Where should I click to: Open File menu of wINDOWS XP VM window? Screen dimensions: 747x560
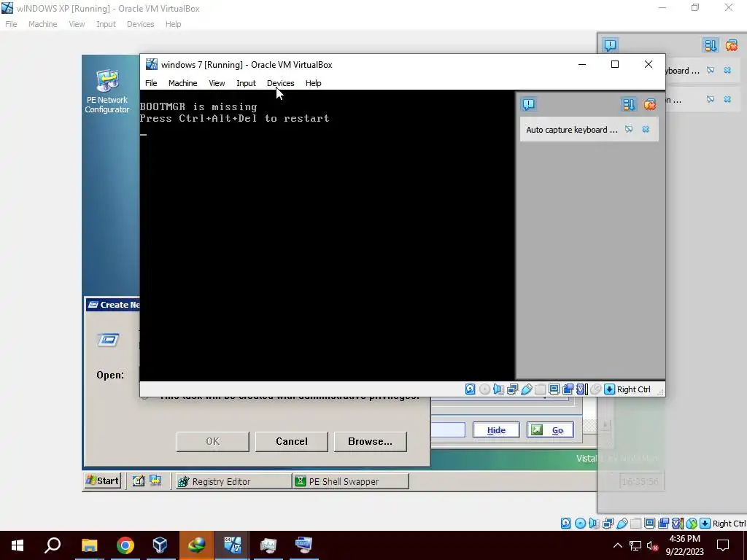point(11,24)
